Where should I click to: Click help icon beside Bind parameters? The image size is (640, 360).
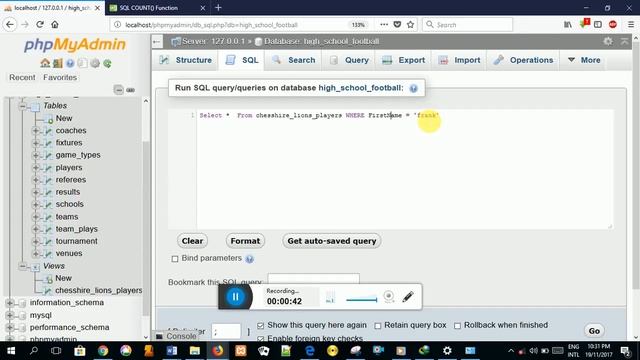pos(249,259)
